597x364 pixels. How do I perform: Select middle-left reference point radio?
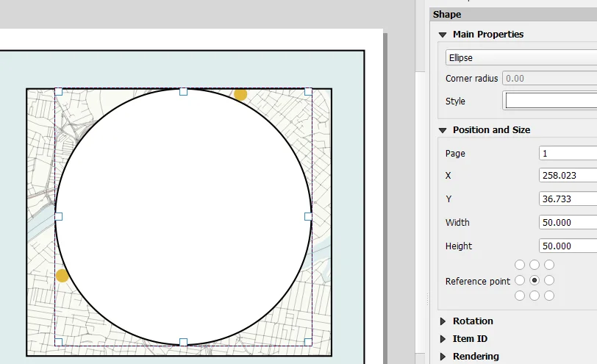[520, 280]
